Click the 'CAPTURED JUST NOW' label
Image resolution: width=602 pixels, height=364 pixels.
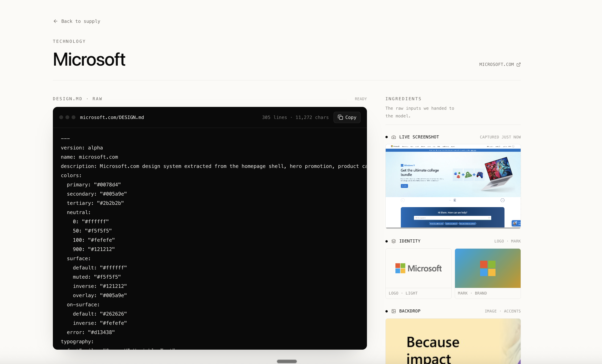500,137
